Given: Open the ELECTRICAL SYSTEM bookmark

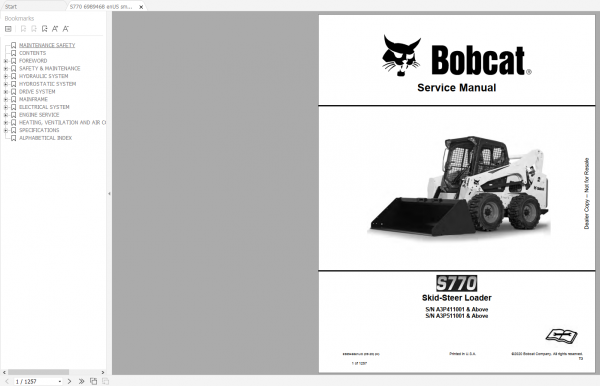Looking at the screenshot, I should (x=44, y=107).
